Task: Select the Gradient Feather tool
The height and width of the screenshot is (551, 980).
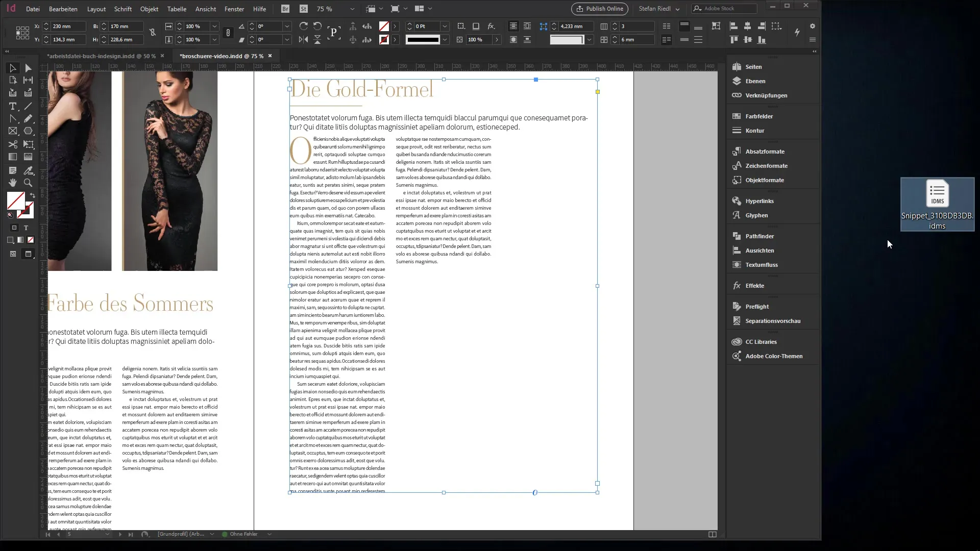Action: [28, 157]
